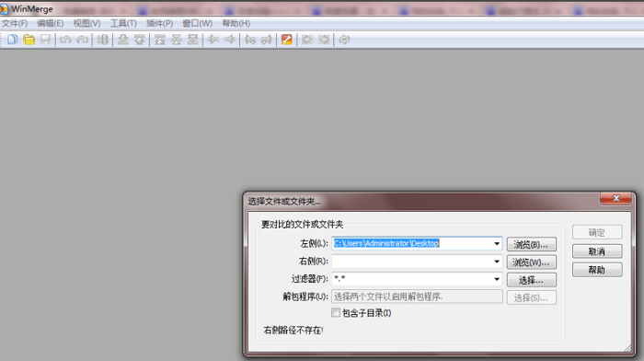Toggle the 包含子目录(I) checkbox
This screenshot has width=644, height=361.
336,312
